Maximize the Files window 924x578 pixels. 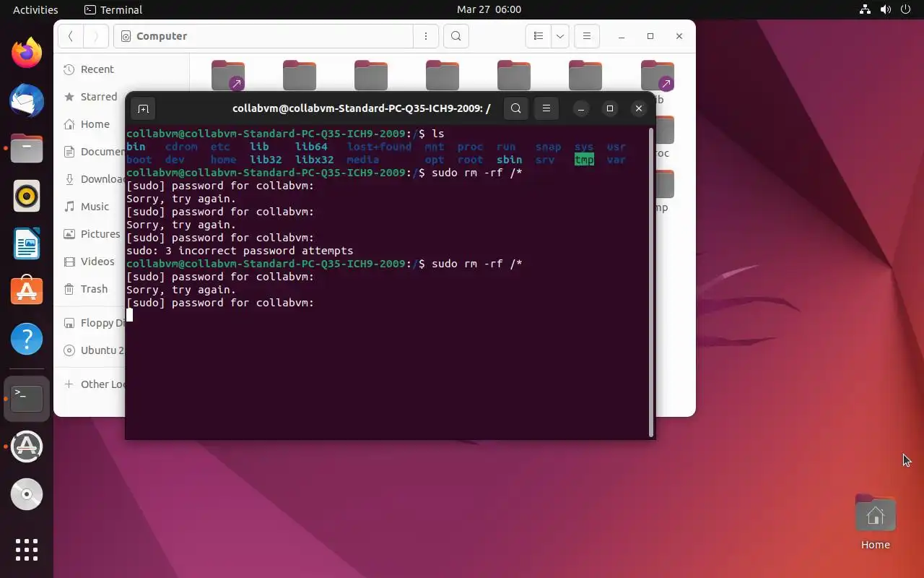650,36
